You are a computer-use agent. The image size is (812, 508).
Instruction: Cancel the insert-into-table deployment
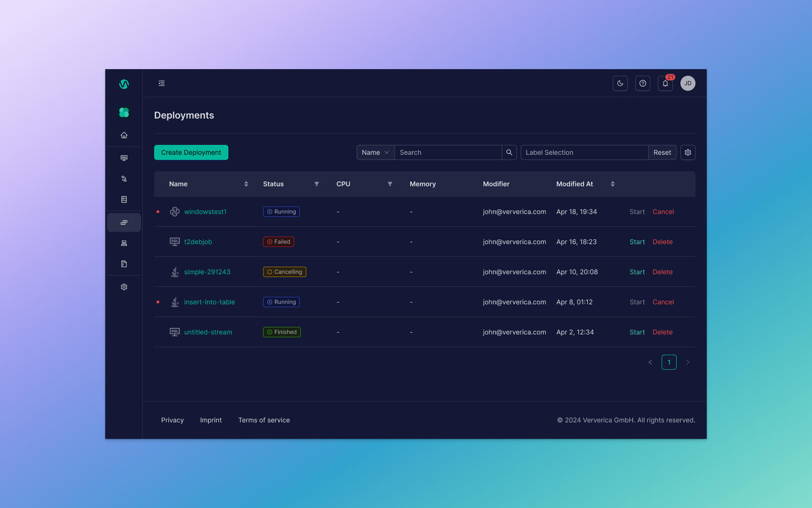(x=663, y=302)
